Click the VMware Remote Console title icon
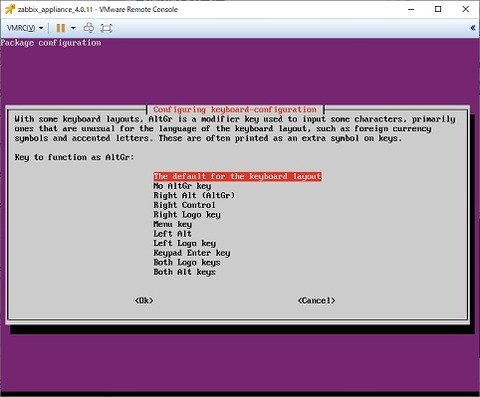The image size is (480, 397). pyautogui.click(x=10, y=9)
